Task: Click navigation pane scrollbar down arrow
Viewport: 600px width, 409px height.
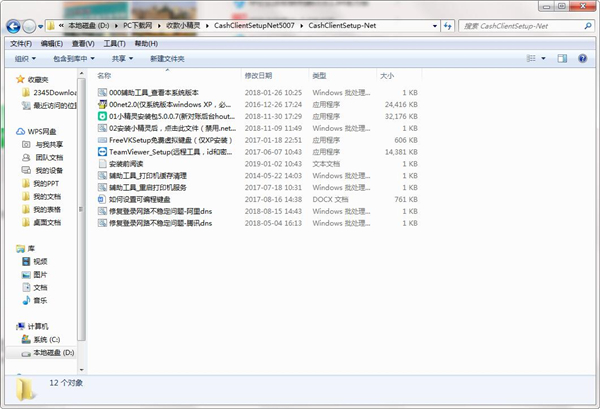Action: click(x=82, y=370)
